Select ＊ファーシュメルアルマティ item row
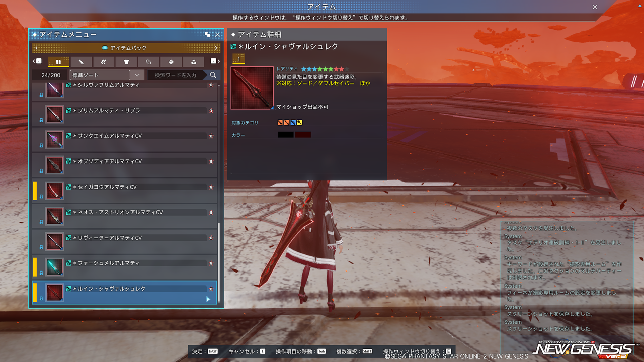Viewport: 644px width, 362px height. coord(125,266)
